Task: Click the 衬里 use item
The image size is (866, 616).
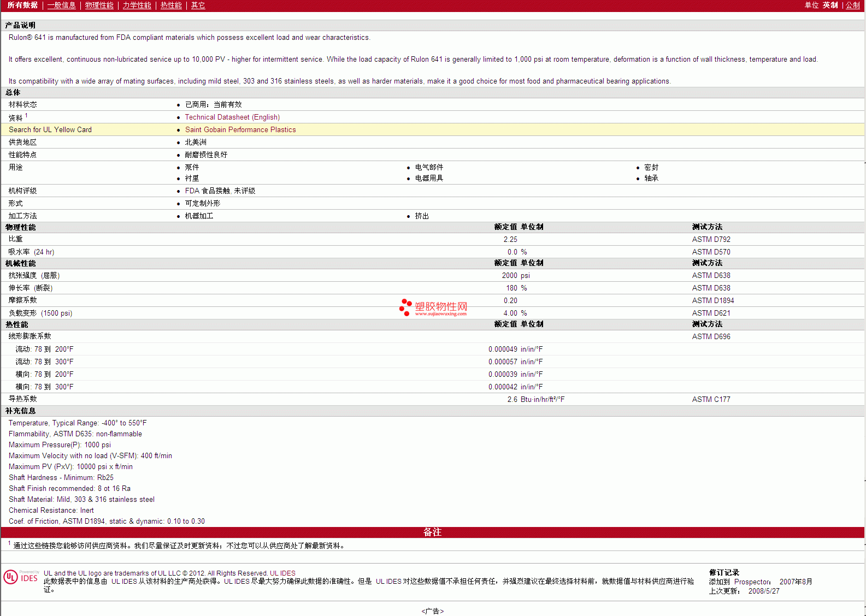Action: click(x=192, y=178)
